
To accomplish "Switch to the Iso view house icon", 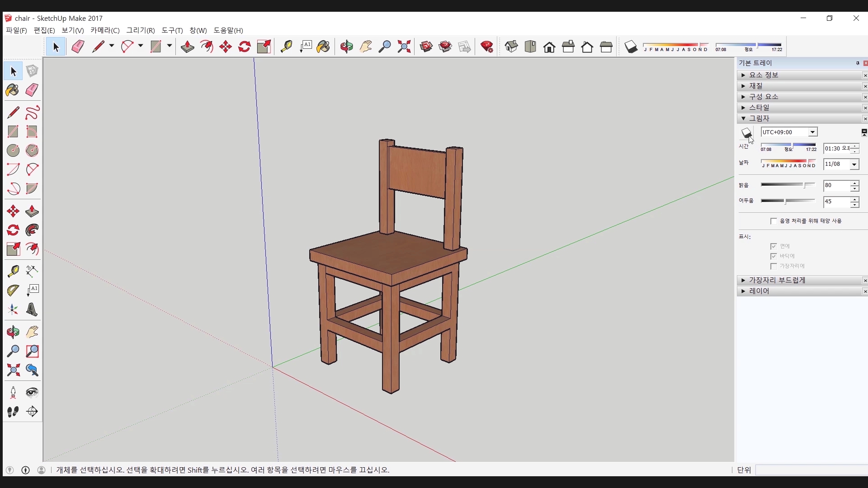I will 511,47.
